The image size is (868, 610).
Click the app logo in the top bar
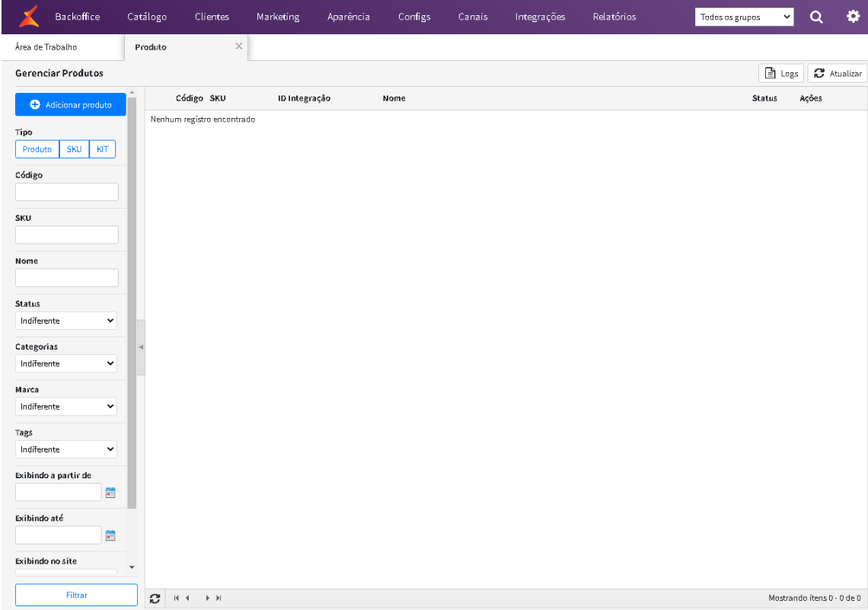tap(29, 17)
